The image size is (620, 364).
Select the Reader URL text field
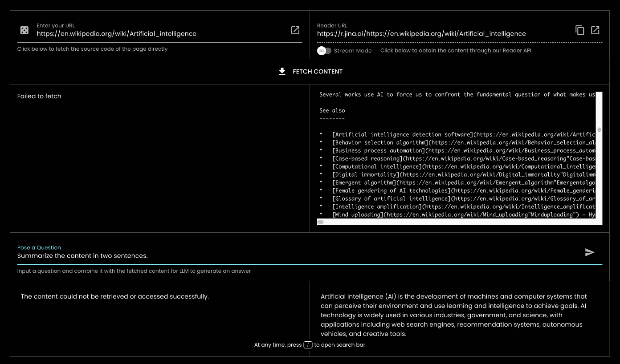pos(421,33)
